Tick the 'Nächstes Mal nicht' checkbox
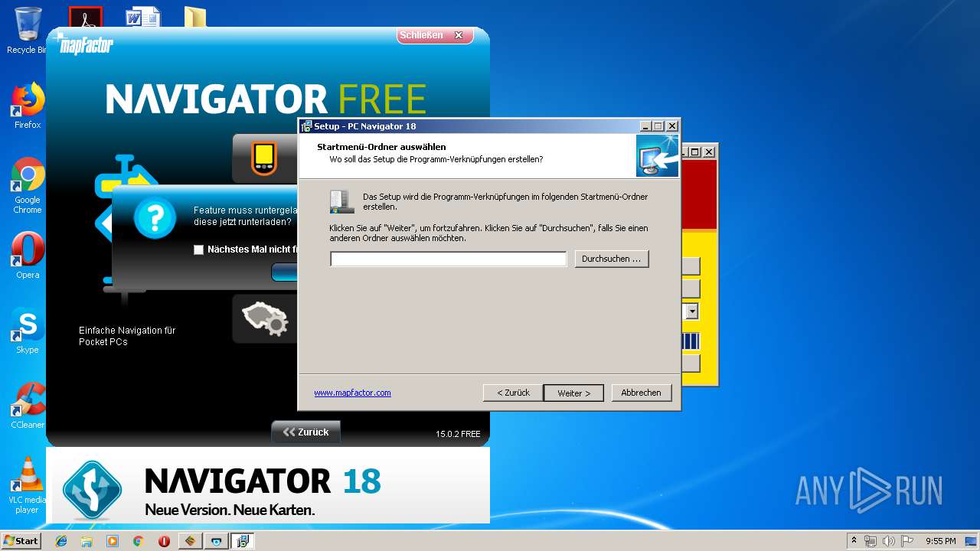Image resolution: width=980 pixels, height=551 pixels. click(199, 249)
